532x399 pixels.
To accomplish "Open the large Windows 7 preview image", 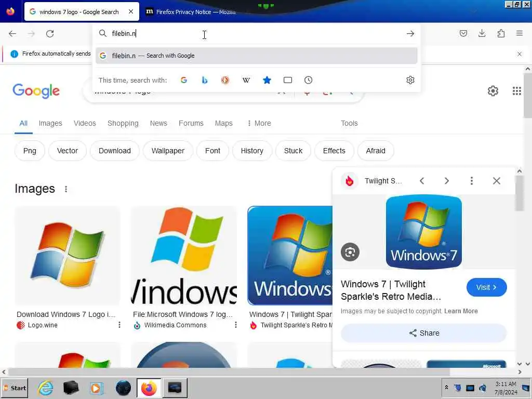I will tap(424, 232).
